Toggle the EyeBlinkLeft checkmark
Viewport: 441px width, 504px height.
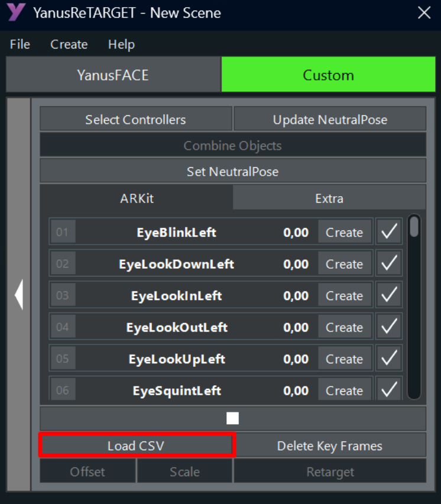[x=389, y=232]
